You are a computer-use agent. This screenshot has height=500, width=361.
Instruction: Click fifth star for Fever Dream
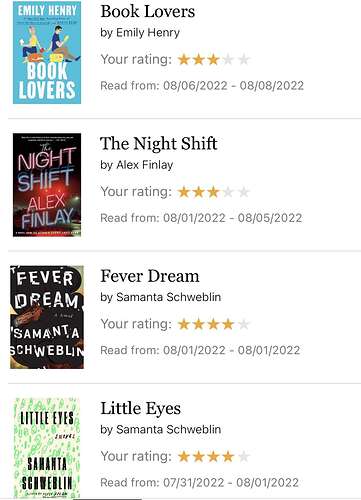(x=244, y=324)
